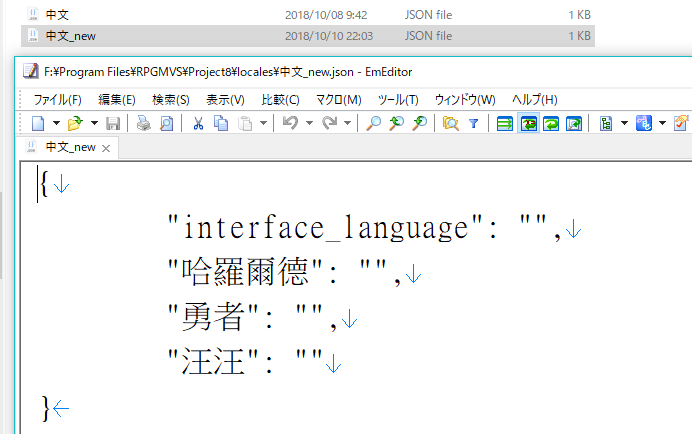Open the ツール(T) menu
The width and height of the screenshot is (692, 434).
point(398,100)
